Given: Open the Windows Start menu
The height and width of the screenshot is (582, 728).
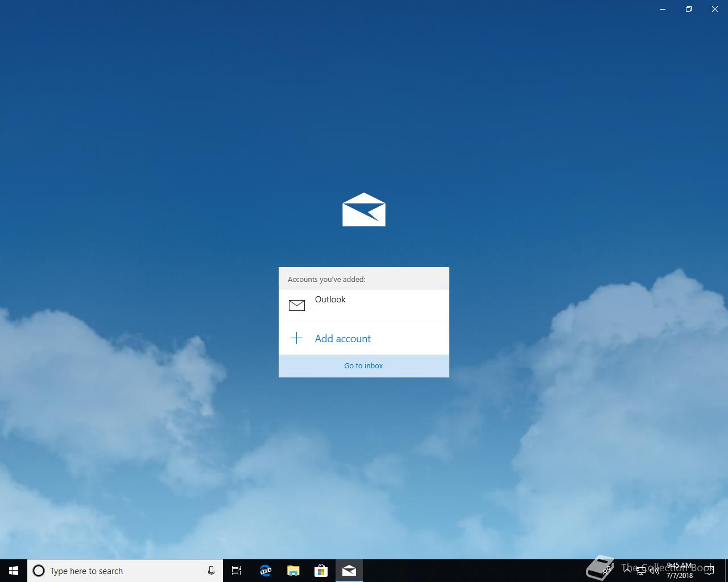Looking at the screenshot, I should (x=14, y=571).
